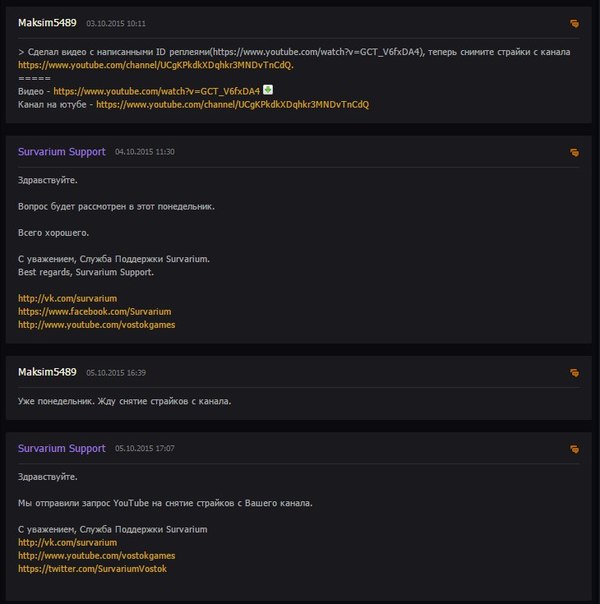600x604 pixels.
Task: Click the 03.10.2015 10:11 timestamp
Action: (116, 23)
